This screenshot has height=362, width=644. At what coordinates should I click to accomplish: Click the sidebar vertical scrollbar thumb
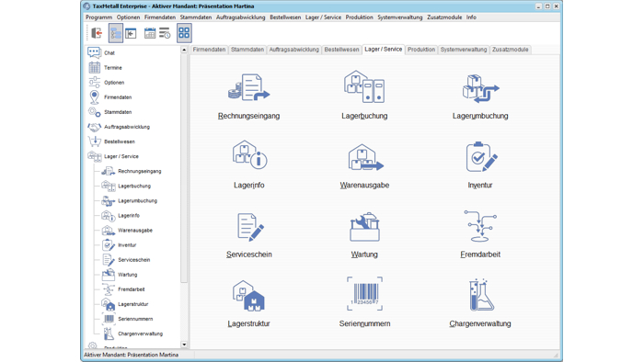click(184, 168)
